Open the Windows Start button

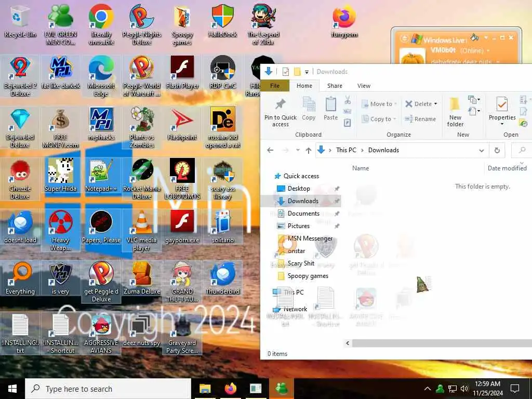(x=12, y=389)
